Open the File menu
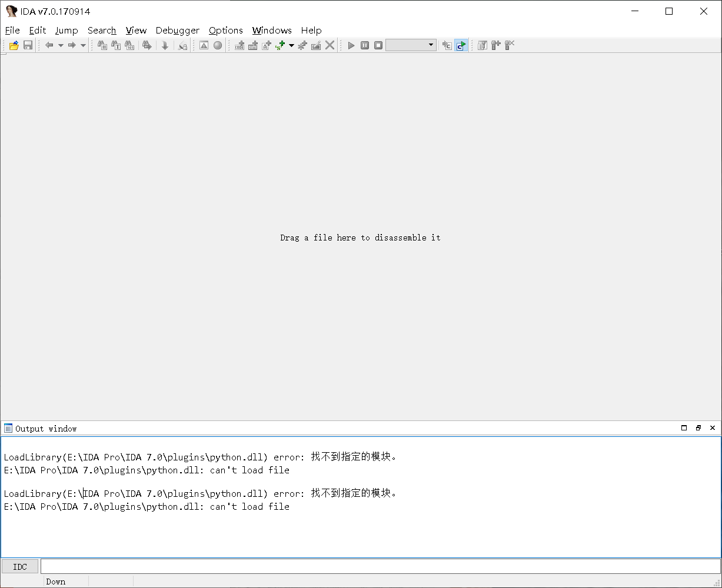This screenshot has height=588, width=722. click(12, 31)
